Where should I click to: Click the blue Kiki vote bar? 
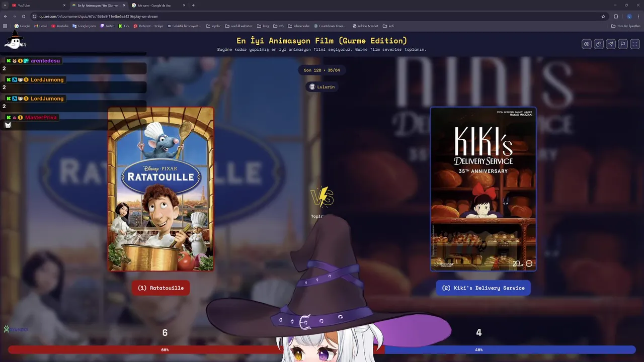(510, 349)
